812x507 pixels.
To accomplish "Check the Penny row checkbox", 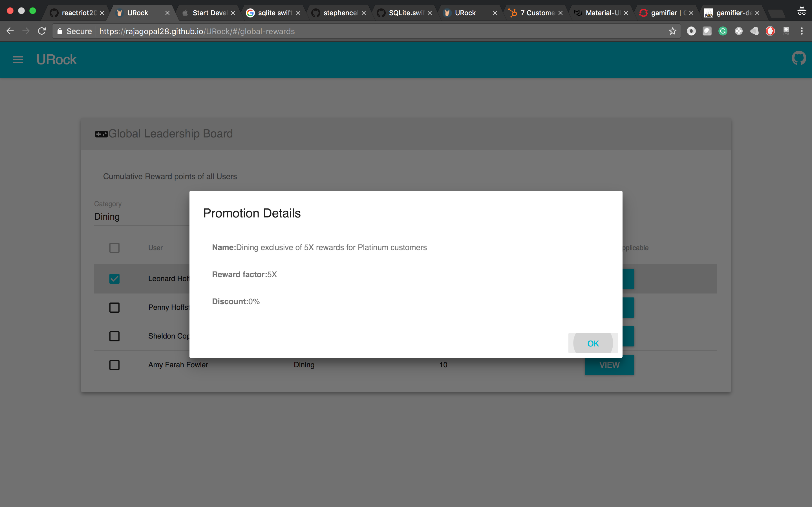I will click(114, 308).
